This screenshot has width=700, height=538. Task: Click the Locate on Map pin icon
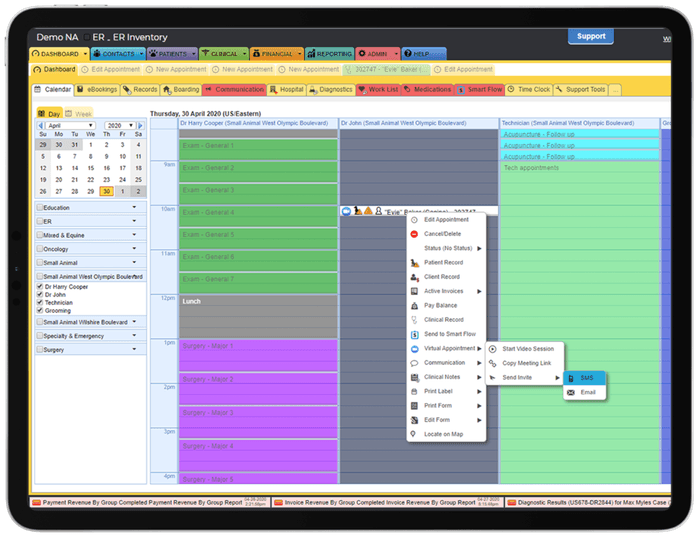point(415,434)
